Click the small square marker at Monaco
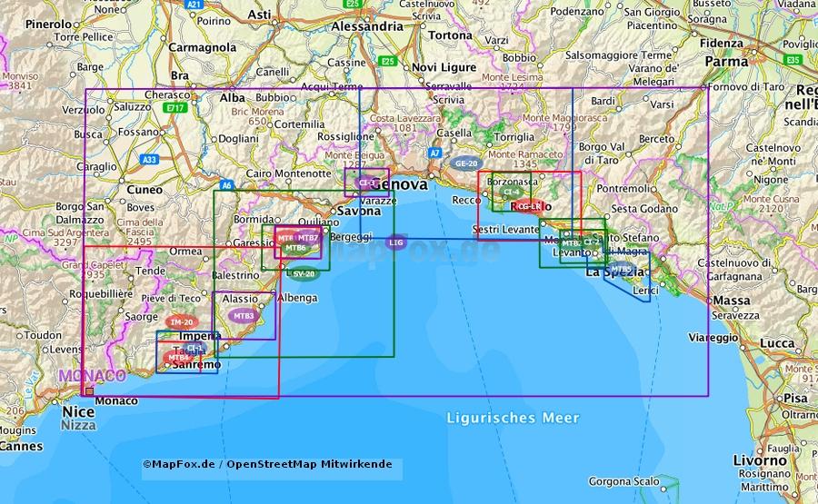 click(x=88, y=391)
